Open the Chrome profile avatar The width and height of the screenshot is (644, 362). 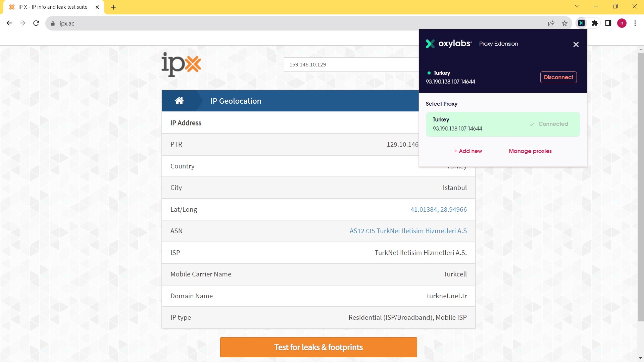coord(622,23)
